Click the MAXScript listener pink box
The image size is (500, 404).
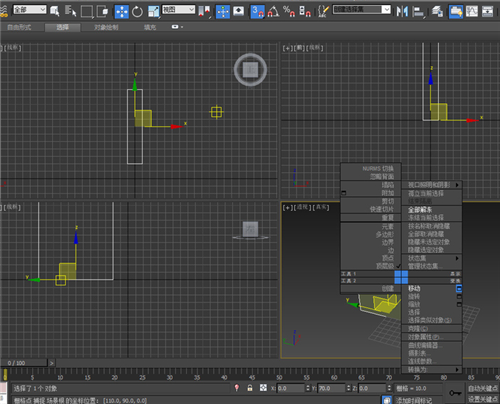click(x=3, y=388)
